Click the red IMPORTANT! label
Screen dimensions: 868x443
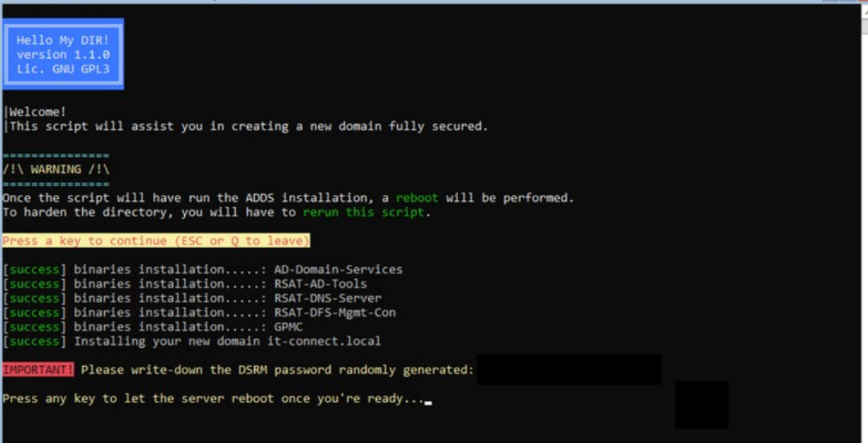(38, 370)
